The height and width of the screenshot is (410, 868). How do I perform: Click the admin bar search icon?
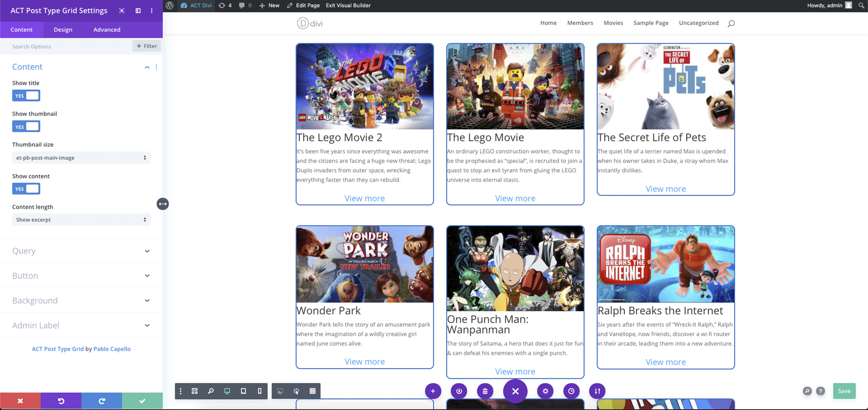861,5
